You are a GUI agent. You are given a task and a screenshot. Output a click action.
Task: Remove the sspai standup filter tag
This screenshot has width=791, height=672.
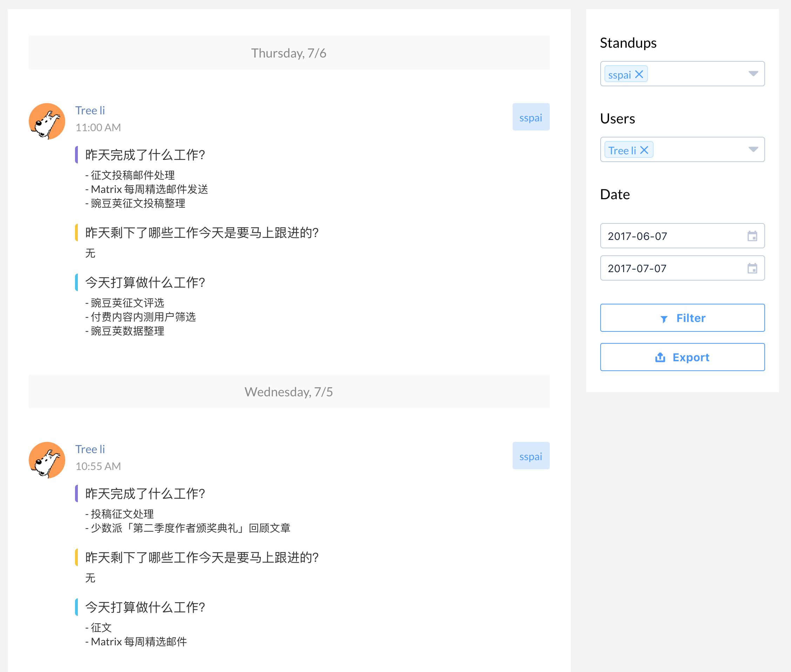click(639, 74)
